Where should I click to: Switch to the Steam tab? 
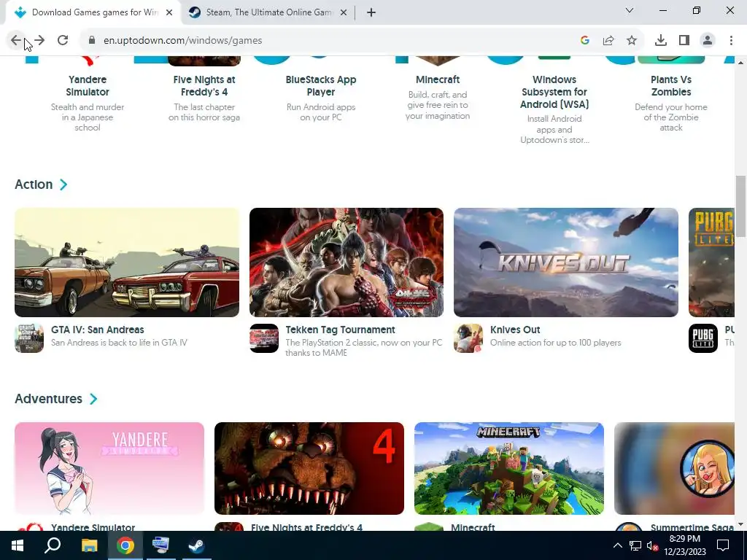[x=269, y=12]
